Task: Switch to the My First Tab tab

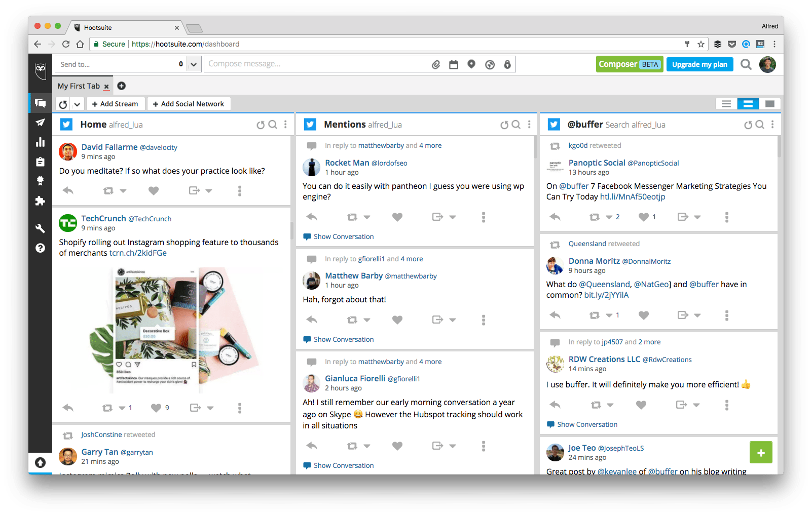Action: pos(79,86)
